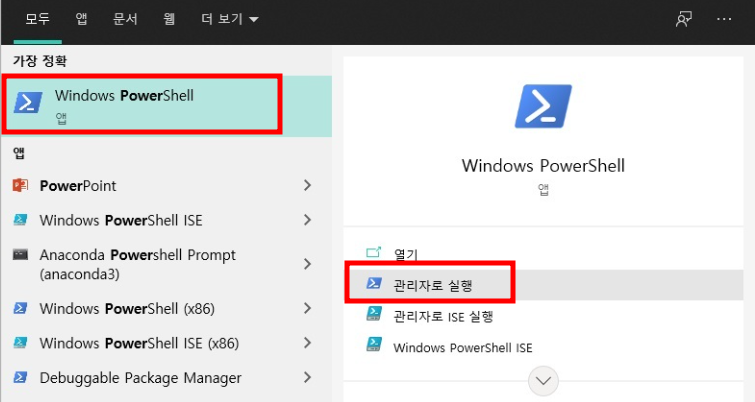Switch to the 웹 tab
This screenshot has height=402, width=755.
tap(169, 19)
